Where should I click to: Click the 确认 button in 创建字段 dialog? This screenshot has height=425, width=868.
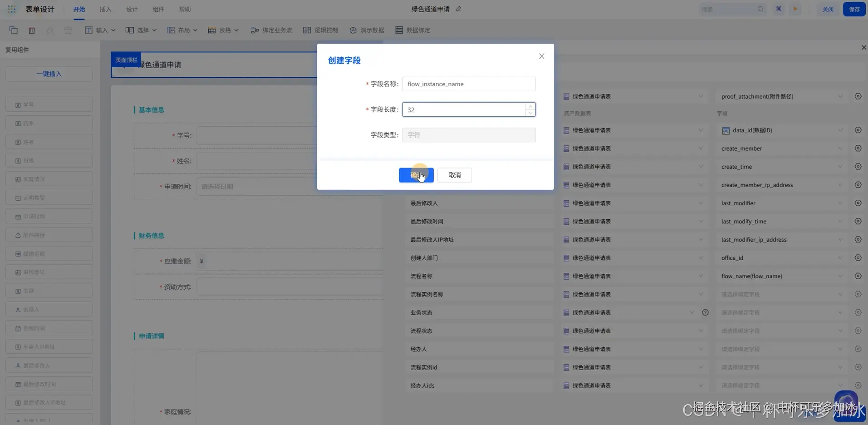coord(416,175)
